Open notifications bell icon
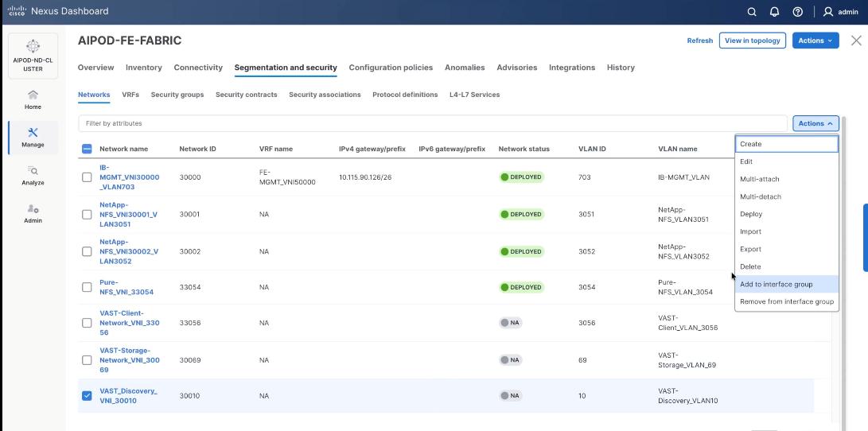This screenshot has height=431, width=868. click(x=774, y=12)
